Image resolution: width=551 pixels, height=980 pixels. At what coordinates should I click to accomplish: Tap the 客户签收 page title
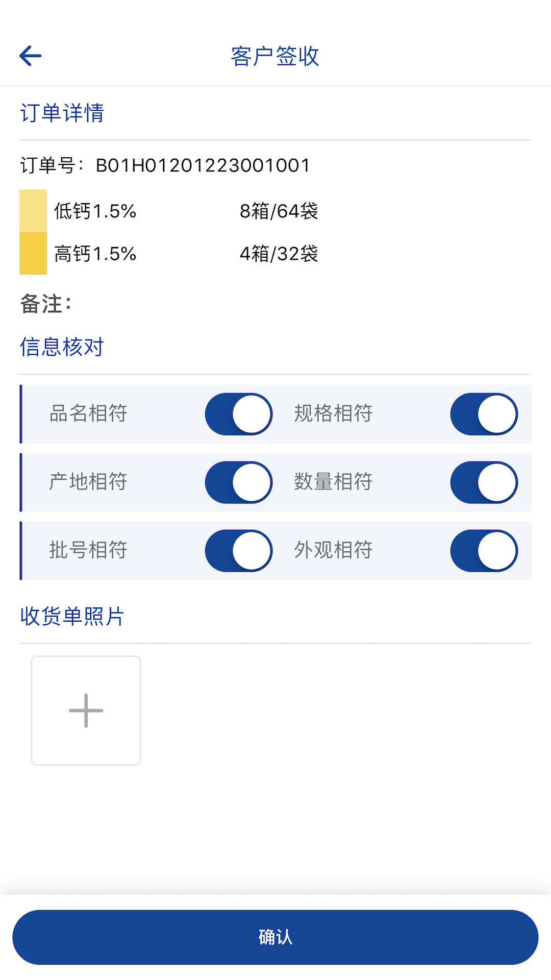click(x=275, y=56)
